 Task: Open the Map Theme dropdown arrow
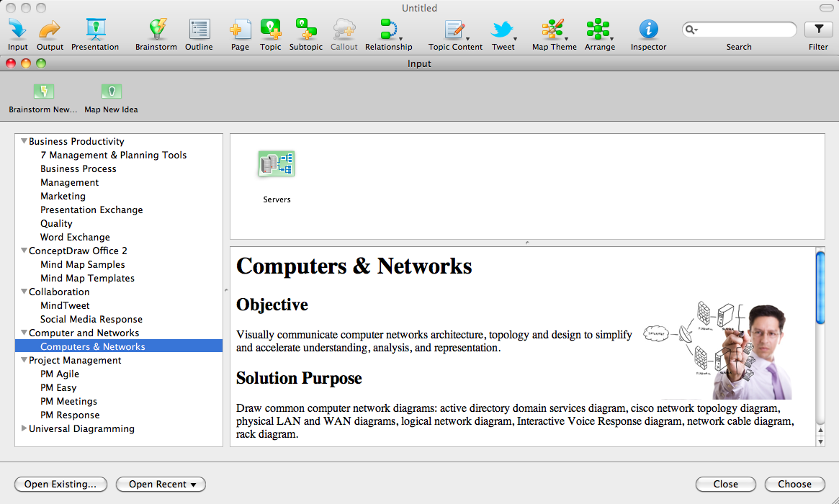[567, 39]
